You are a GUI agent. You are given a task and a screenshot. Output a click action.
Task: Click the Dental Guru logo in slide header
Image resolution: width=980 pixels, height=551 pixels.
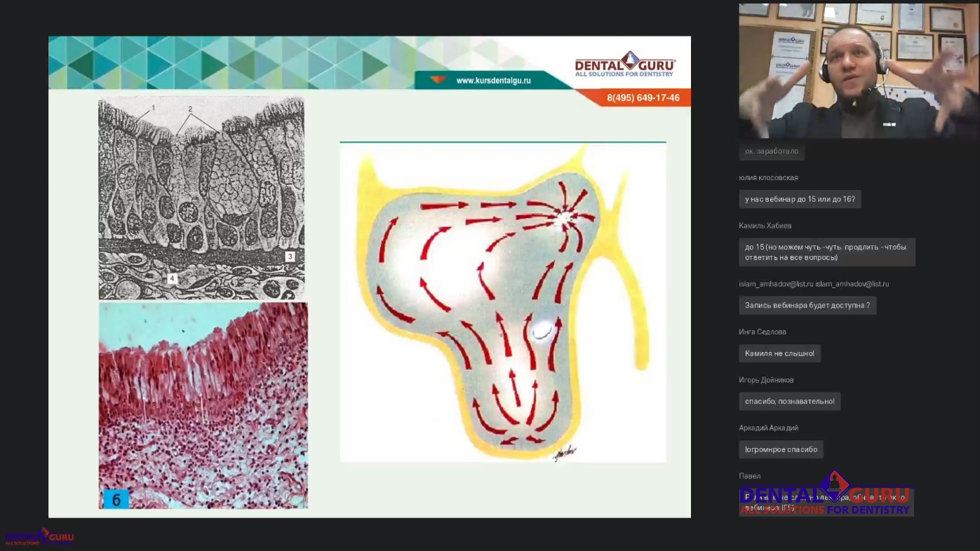[x=624, y=64]
